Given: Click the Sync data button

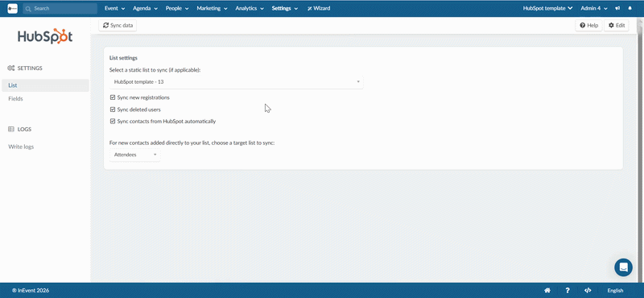Looking at the screenshot, I should (x=118, y=26).
